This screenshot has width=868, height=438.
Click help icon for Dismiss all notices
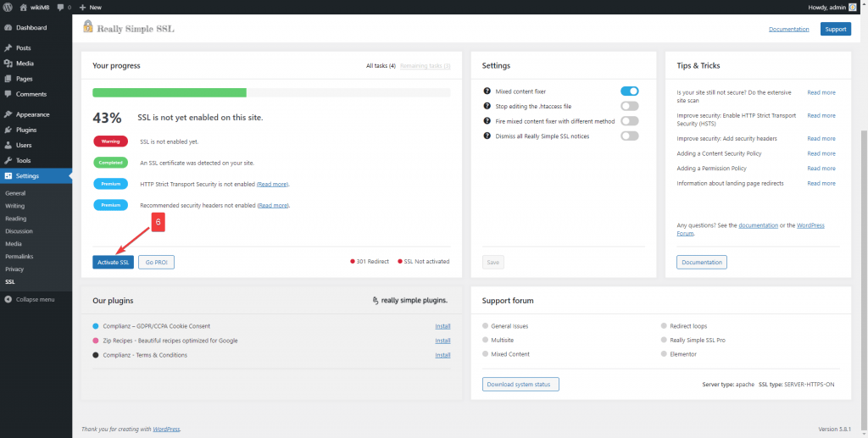point(487,136)
